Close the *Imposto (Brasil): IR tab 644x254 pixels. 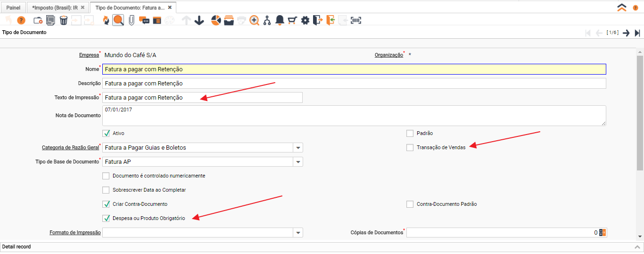tap(83, 8)
